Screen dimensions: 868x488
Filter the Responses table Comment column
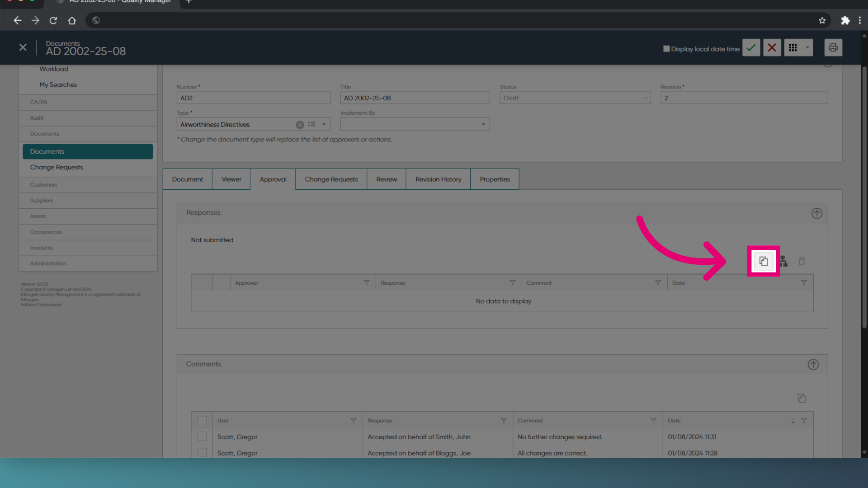(x=658, y=283)
